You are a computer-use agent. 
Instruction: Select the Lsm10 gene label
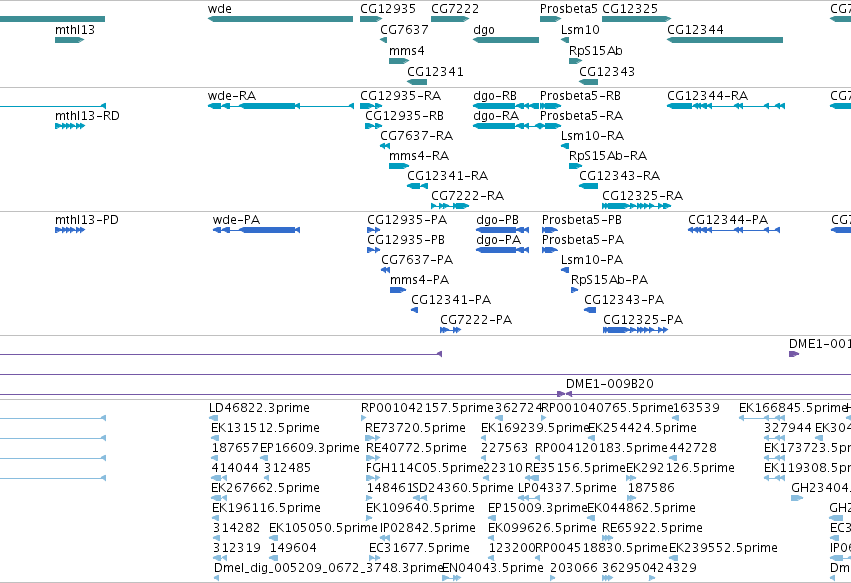580,29
